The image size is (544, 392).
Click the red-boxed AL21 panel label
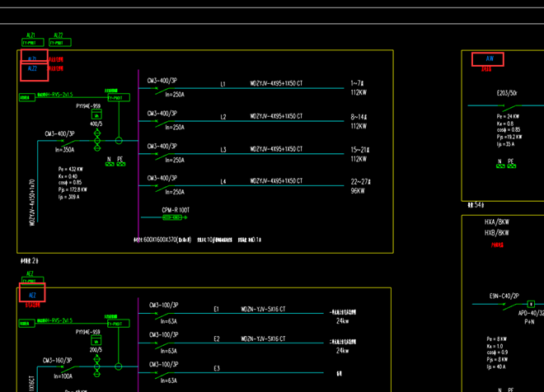point(32,59)
